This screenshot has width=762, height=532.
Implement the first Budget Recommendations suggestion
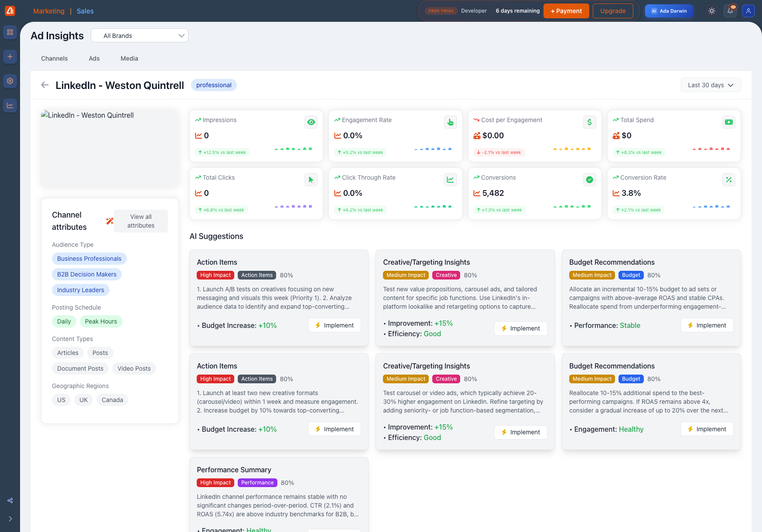(x=707, y=325)
